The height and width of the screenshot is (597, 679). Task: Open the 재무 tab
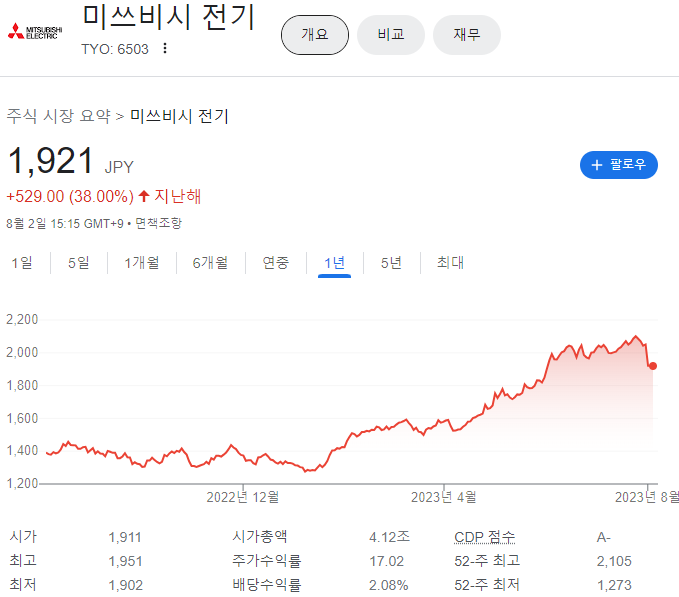coord(467,35)
